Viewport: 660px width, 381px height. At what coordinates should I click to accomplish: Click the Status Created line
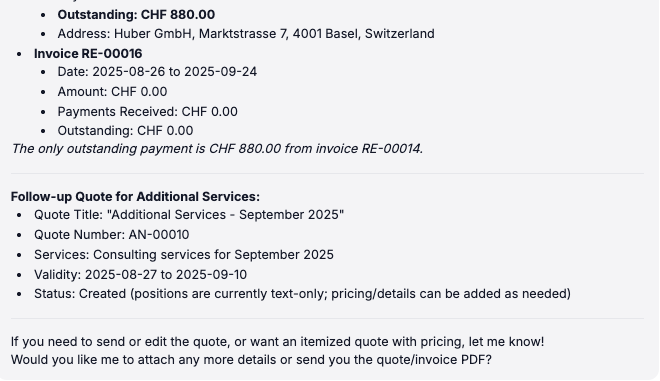tap(303, 293)
